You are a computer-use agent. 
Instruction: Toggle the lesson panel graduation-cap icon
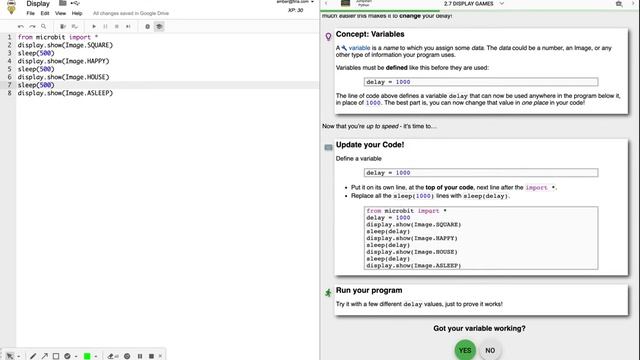tap(159, 27)
